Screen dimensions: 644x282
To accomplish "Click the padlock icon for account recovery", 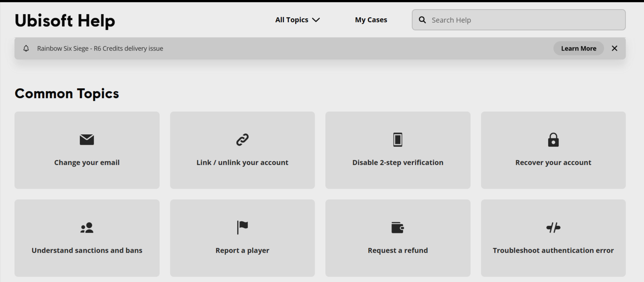I will click(x=553, y=140).
